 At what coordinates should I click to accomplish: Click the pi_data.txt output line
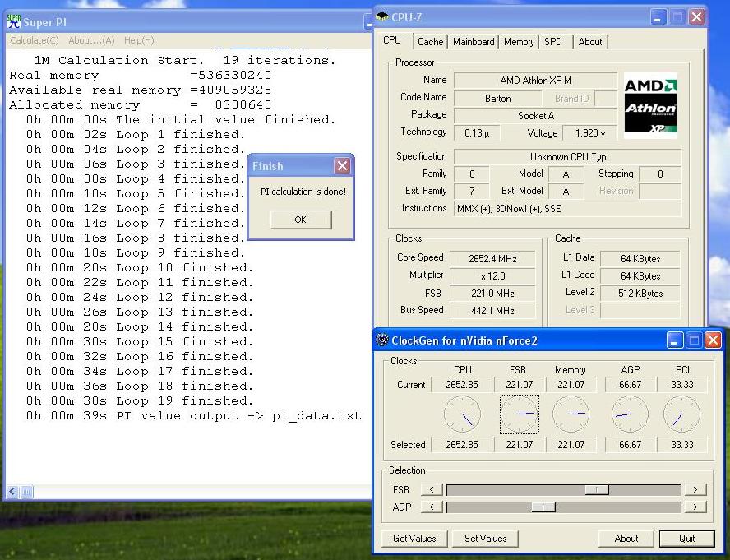(194, 415)
